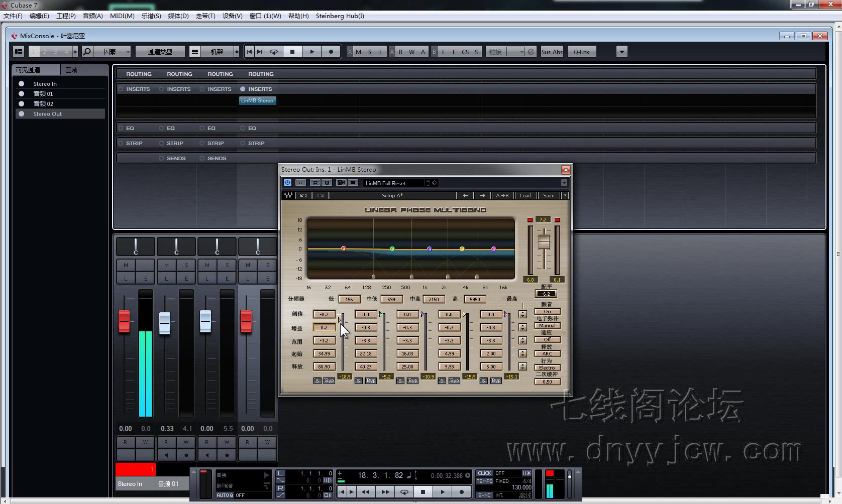The image size is (842, 504).
Task: Click the A→B copy button
Action: [502, 195]
